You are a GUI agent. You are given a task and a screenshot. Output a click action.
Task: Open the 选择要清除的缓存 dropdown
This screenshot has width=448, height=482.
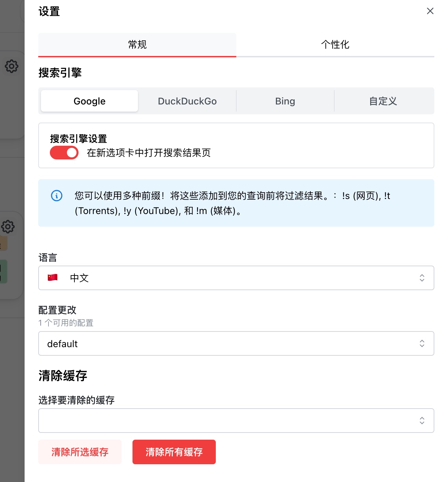236,421
